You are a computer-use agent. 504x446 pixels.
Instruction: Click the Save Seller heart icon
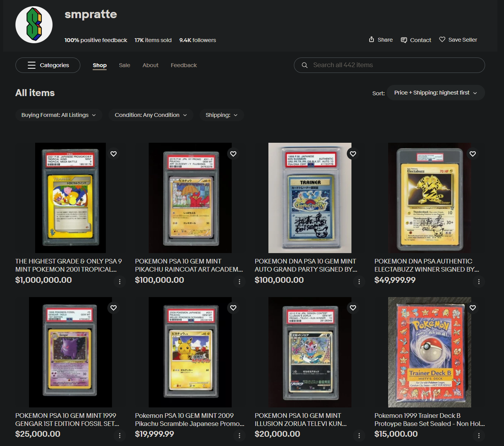point(442,39)
